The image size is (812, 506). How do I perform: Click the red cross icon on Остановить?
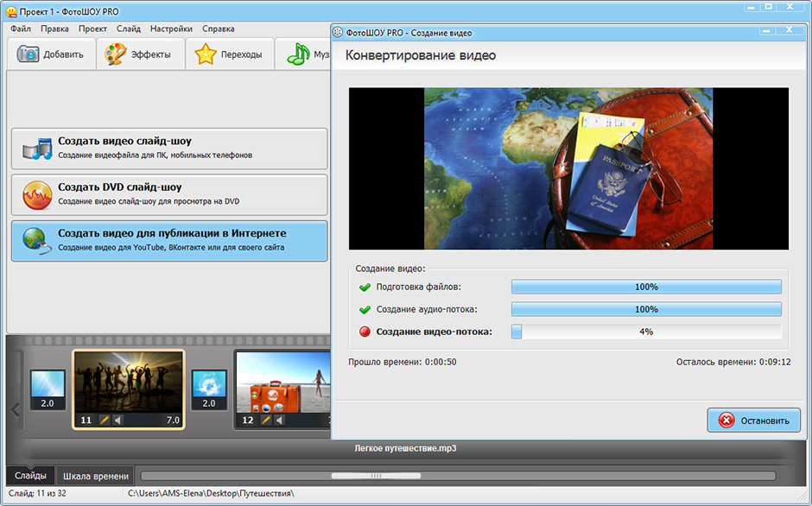tap(726, 421)
